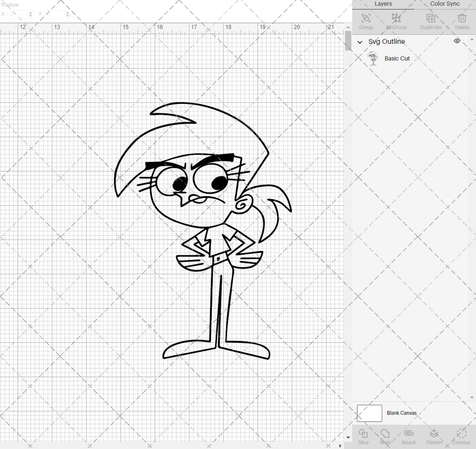Click the Delete icon
The width and height of the screenshot is (476, 449).
coord(462,20)
